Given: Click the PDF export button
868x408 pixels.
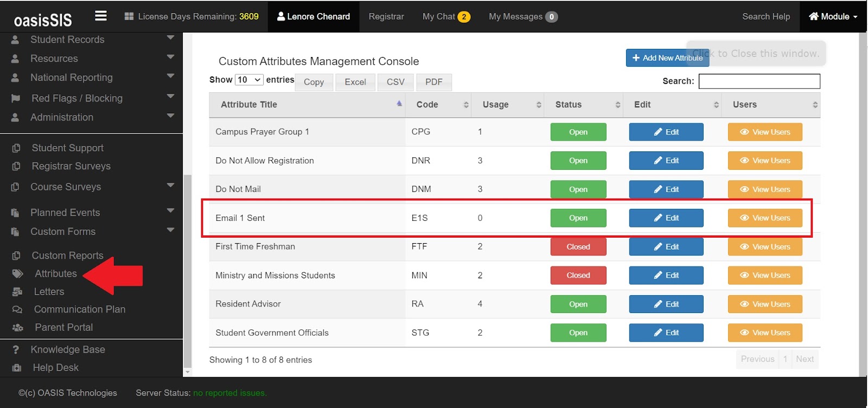Looking at the screenshot, I should 434,82.
